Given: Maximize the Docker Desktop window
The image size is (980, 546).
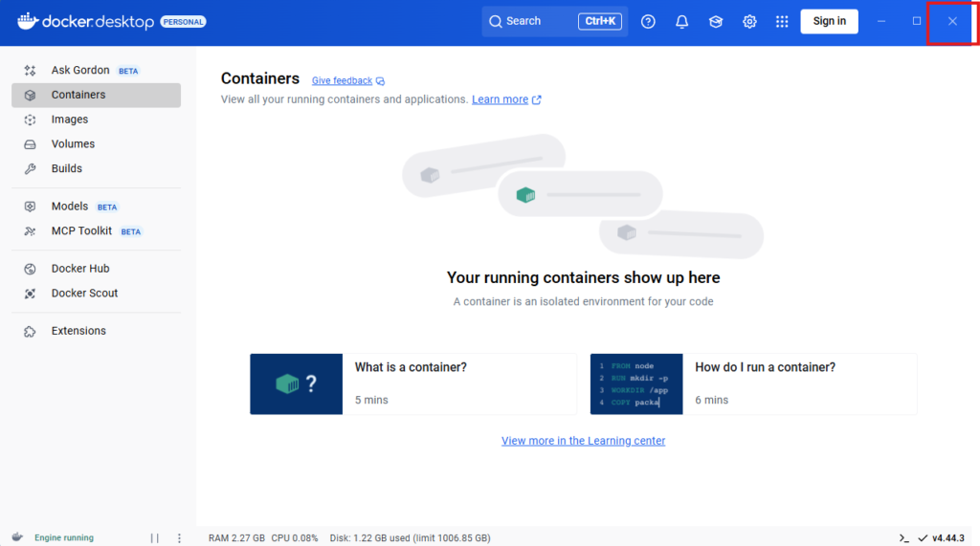Looking at the screenshot, I should [916, 21].
